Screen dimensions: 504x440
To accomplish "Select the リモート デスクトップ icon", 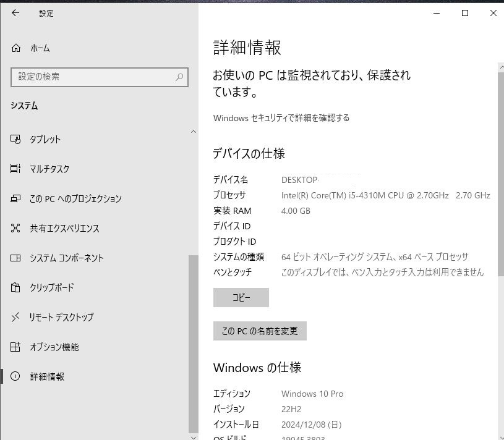I will coord(15,317).
